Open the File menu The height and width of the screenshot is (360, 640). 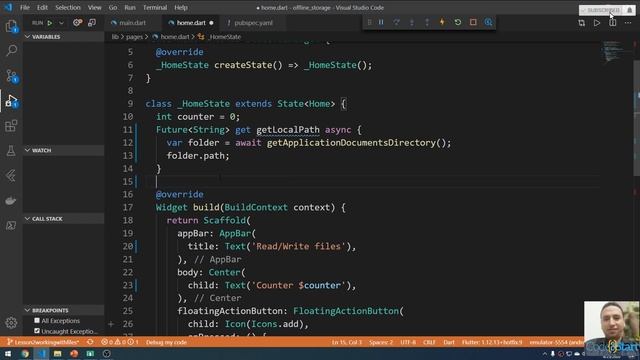point(24,7)
